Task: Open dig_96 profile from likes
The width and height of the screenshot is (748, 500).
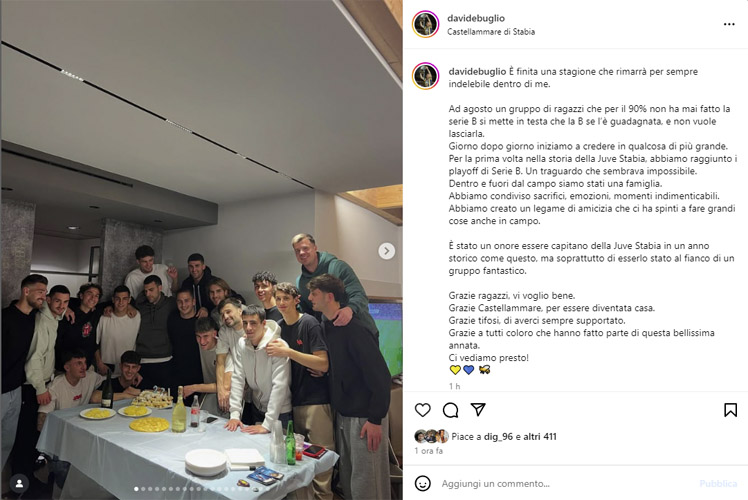Action: (x=499, y=437)
